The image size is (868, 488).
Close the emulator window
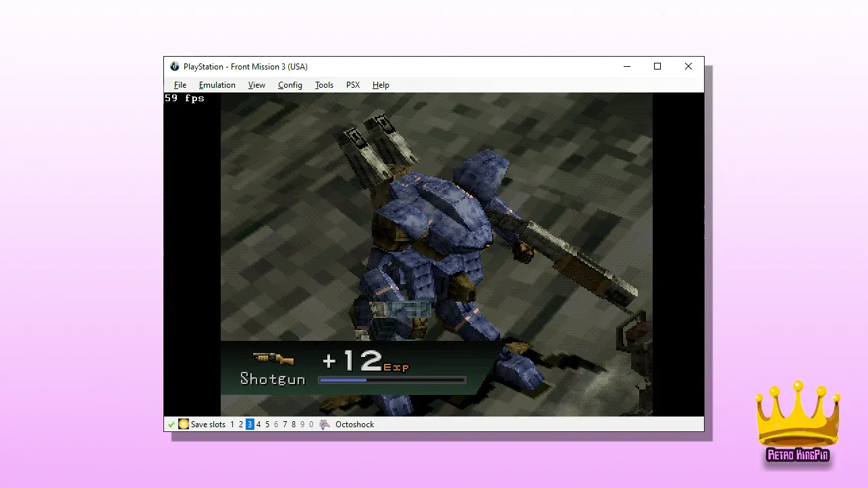click(688, 66)
